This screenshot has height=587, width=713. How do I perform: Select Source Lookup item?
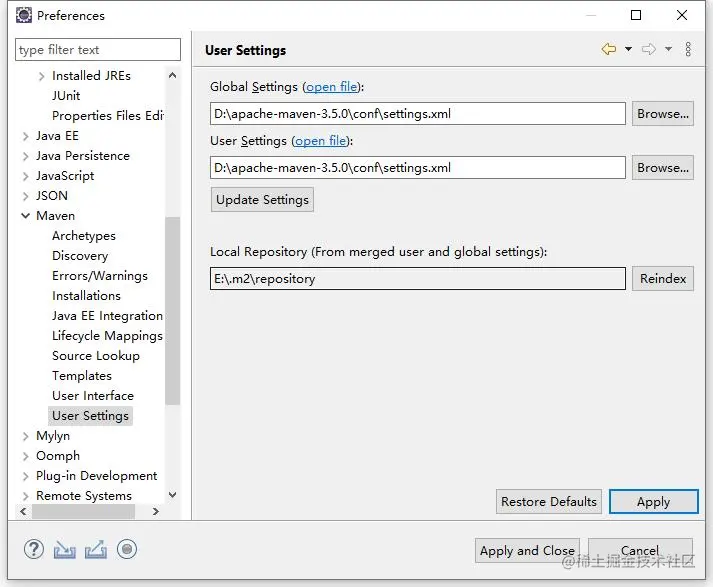95,356
